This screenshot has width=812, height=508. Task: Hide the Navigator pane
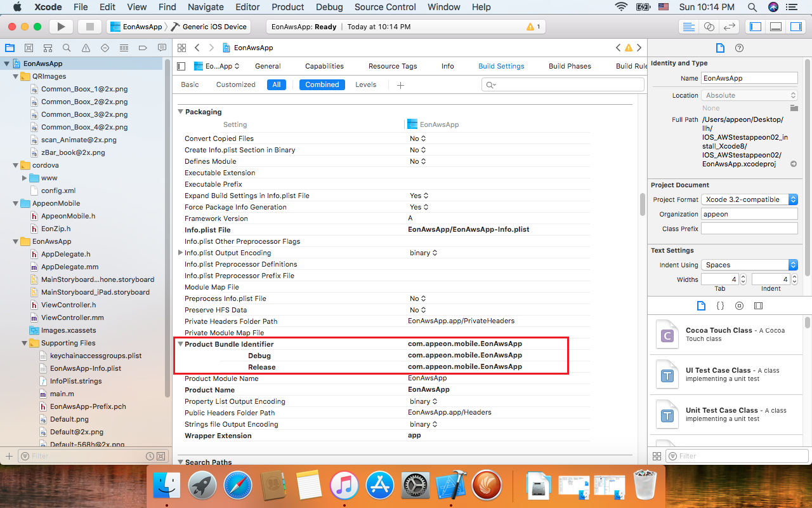point(755,27)
